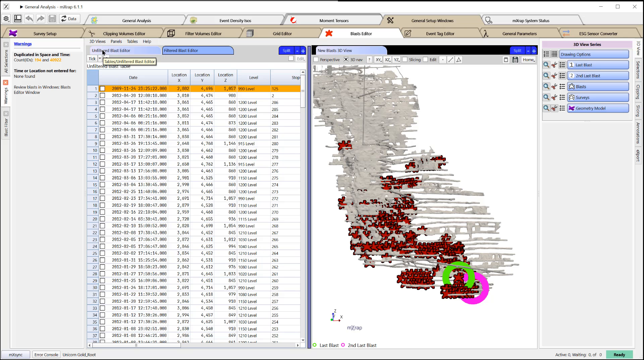
Task: Open the Home view dropdown
Action: [529, 60]
